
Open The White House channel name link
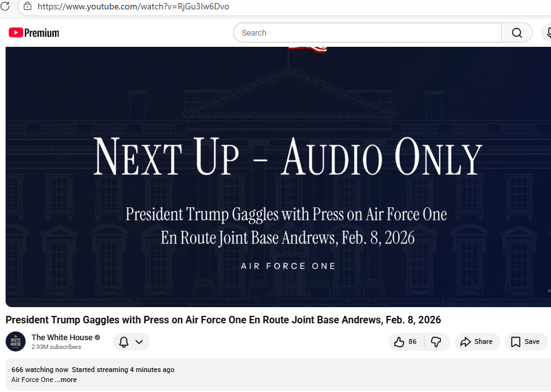click(62, 337)
